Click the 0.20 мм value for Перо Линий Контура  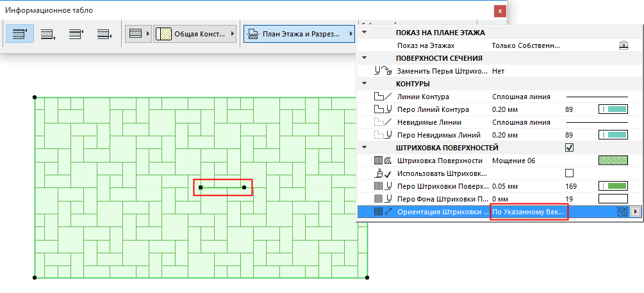(x=504, y=109)
